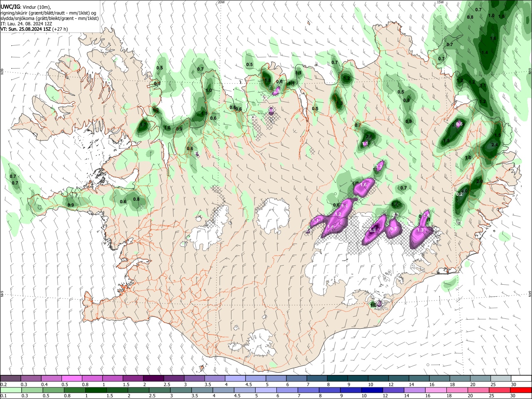
Task: Click the 20W longitude label
Action: click(221, 2)
